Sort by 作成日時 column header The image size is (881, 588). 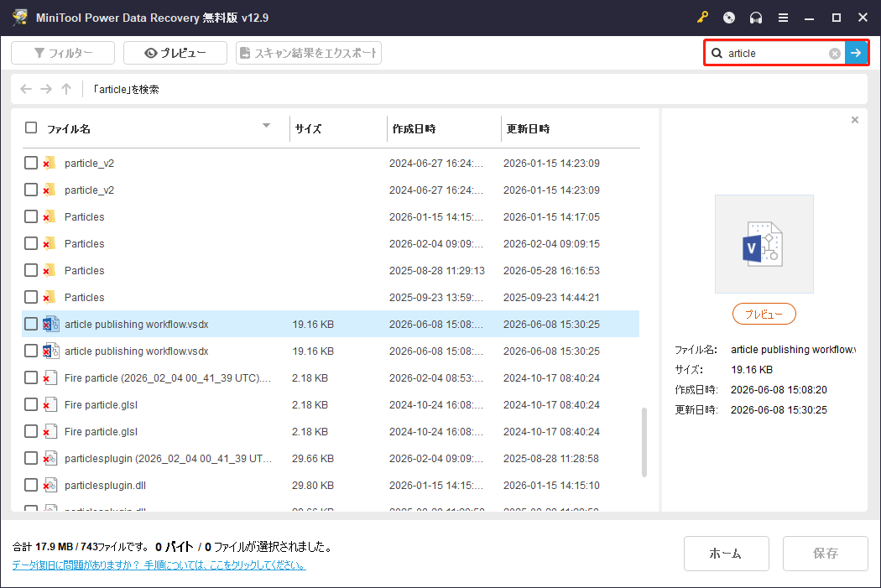[x=414, y=128]
